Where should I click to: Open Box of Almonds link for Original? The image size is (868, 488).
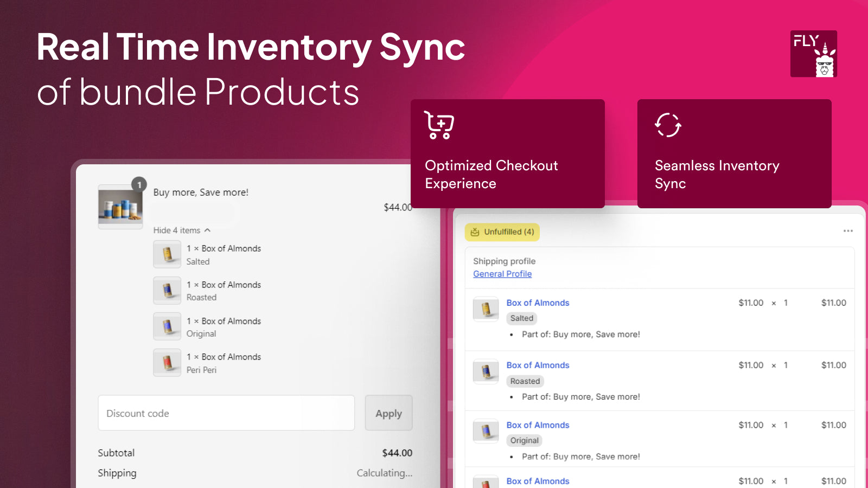538,425
